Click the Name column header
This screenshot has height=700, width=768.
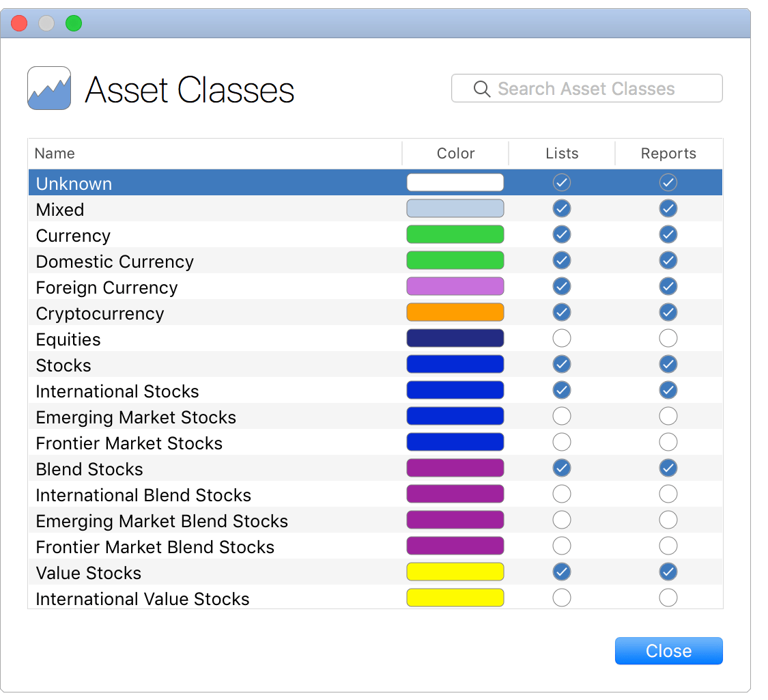pyautogui.click(x=55, y=153)
